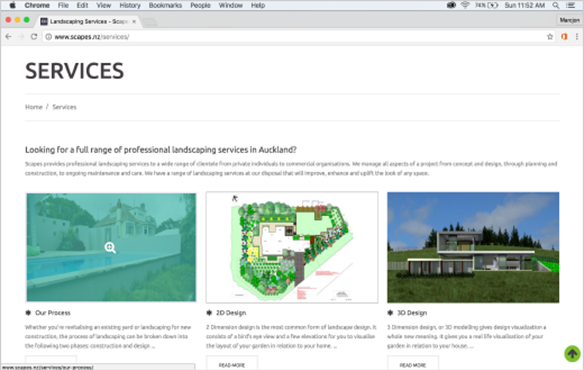Click the Home breadcrumb link
The width and height of the screenshot is (584, 370).
pyautogui.click(x=34, y=107)
